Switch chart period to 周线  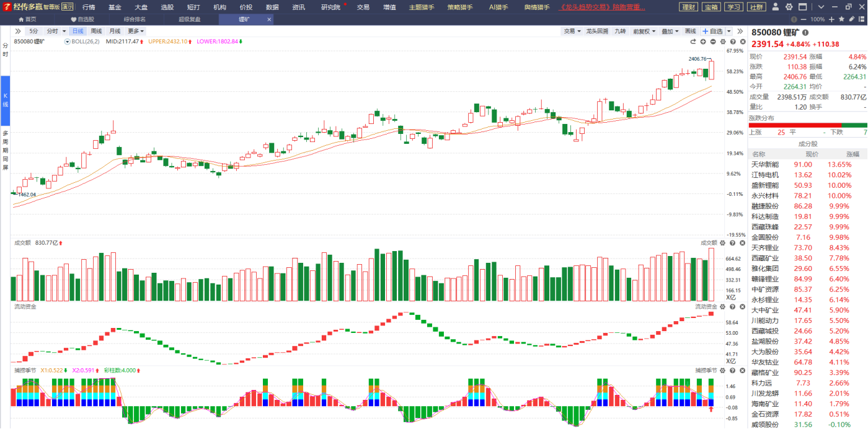[96, 31]
